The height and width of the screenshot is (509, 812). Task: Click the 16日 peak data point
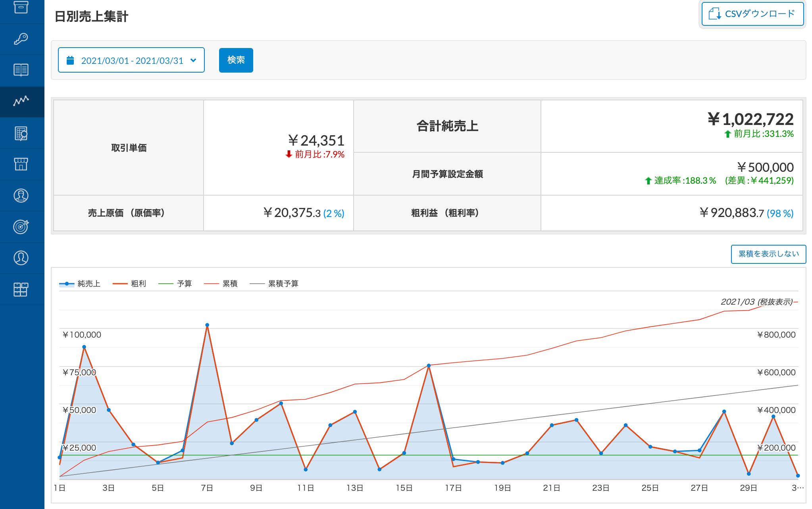pyautogui.click(x=429, y=365)
